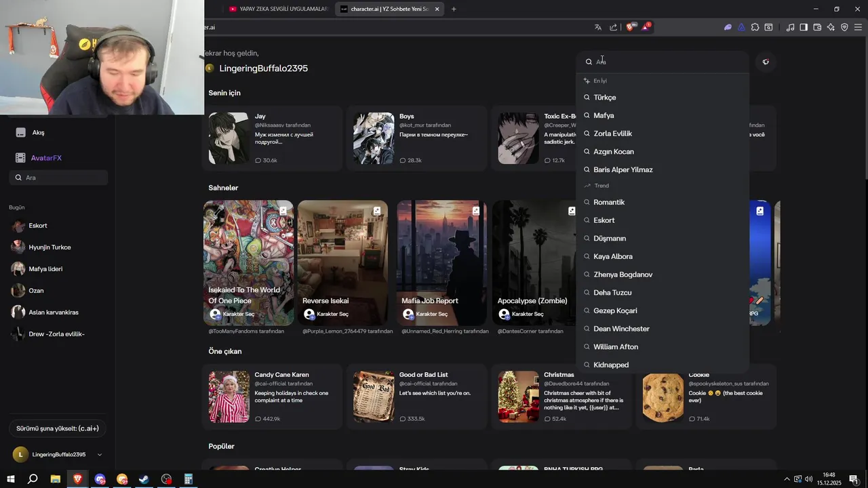Open the music note playlist icon
This screenshot has width=868, height=488.
[x=790, y=27]
